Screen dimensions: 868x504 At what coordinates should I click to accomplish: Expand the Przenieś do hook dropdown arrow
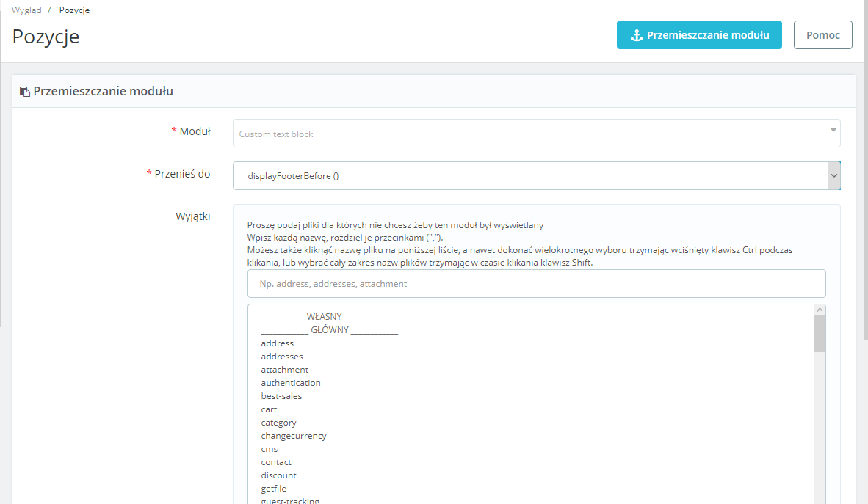coord(833,176)
